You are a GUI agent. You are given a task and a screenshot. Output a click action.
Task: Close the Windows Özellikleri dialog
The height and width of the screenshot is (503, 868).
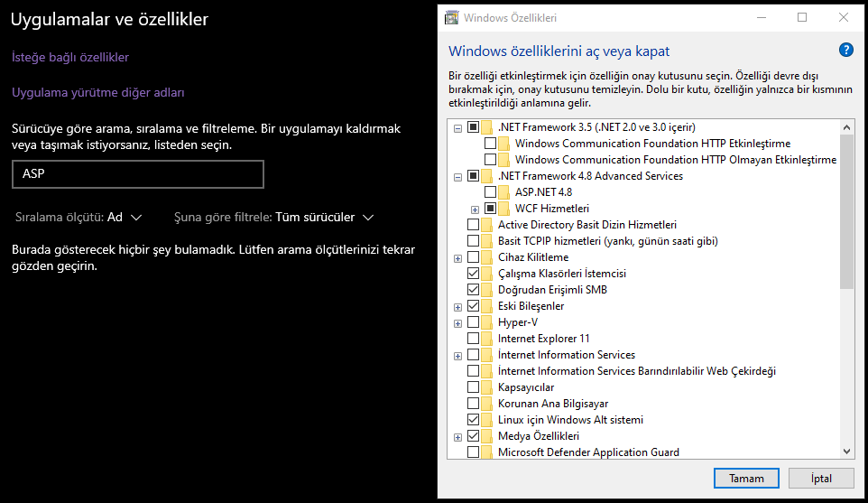[x=843, y=18]
